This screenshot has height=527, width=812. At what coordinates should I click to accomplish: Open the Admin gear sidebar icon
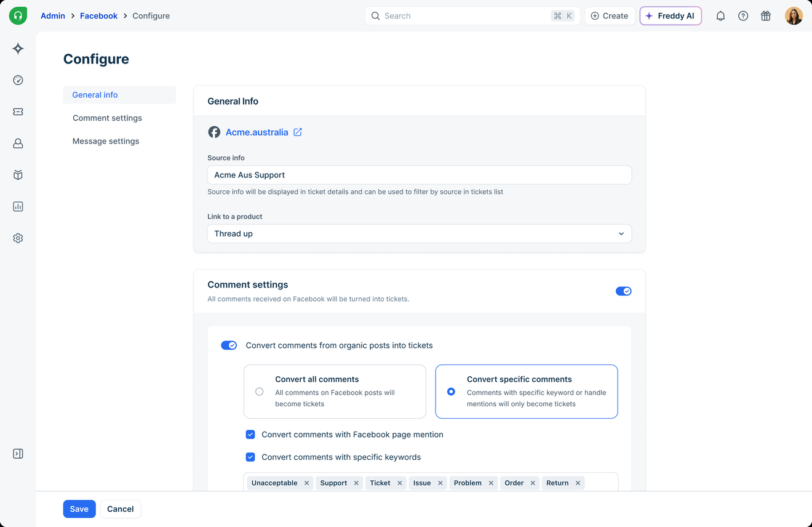[18, 238]
